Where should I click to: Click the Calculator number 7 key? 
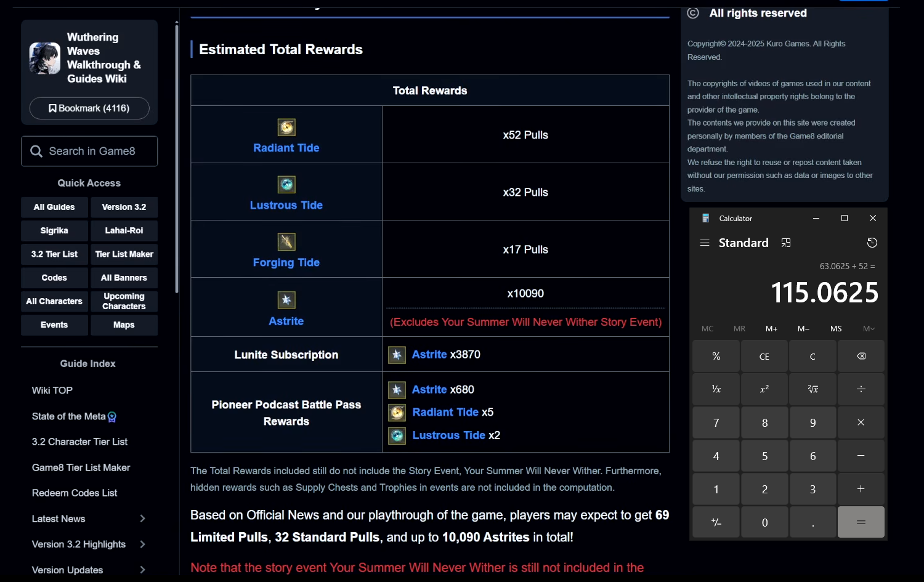(716, 422)
